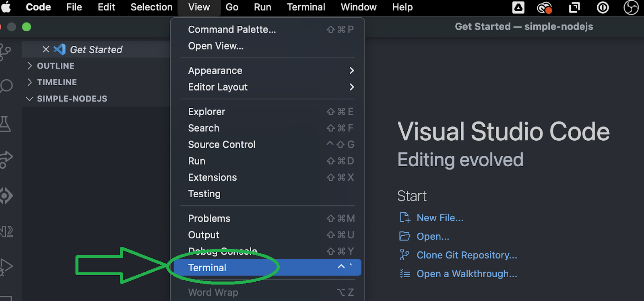Select Output in the View menu
This screenshot has height=301, width=644.
coord(268,235)
